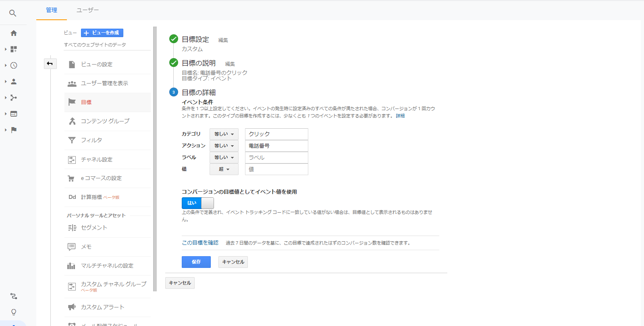This screenshot has height=326, width=644.
Task: Open the Acquisition arrows icon
Action: tap(14, 98)
